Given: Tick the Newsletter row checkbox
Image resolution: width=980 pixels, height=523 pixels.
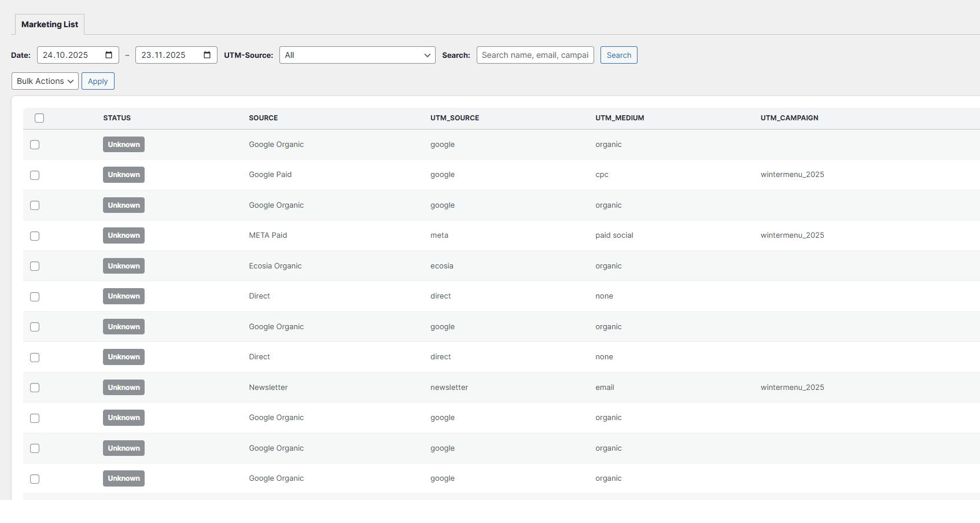Looking at the screenshot, I should point(35,388).
